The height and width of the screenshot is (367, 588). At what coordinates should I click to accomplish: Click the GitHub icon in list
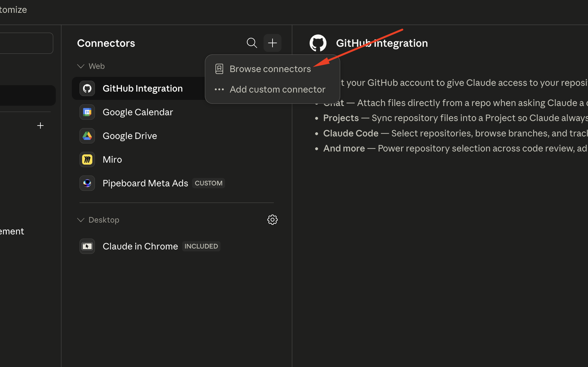coord(87,88)
